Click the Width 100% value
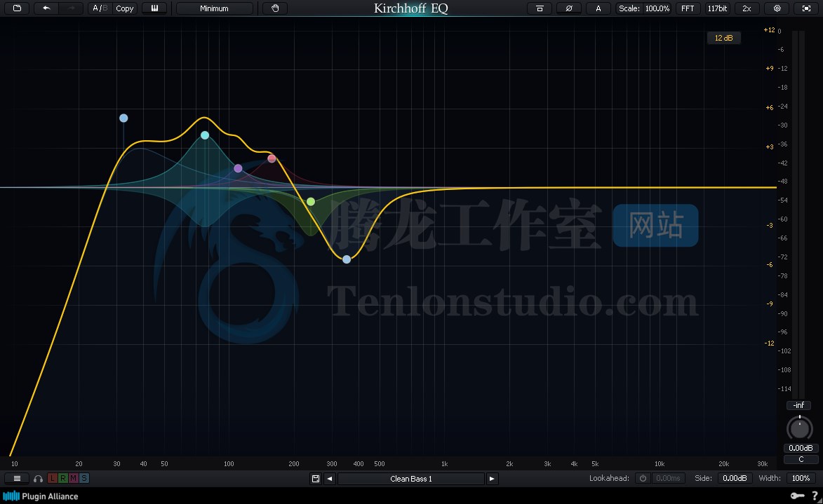This screenshot has width=823, height=504. point(801,478)
